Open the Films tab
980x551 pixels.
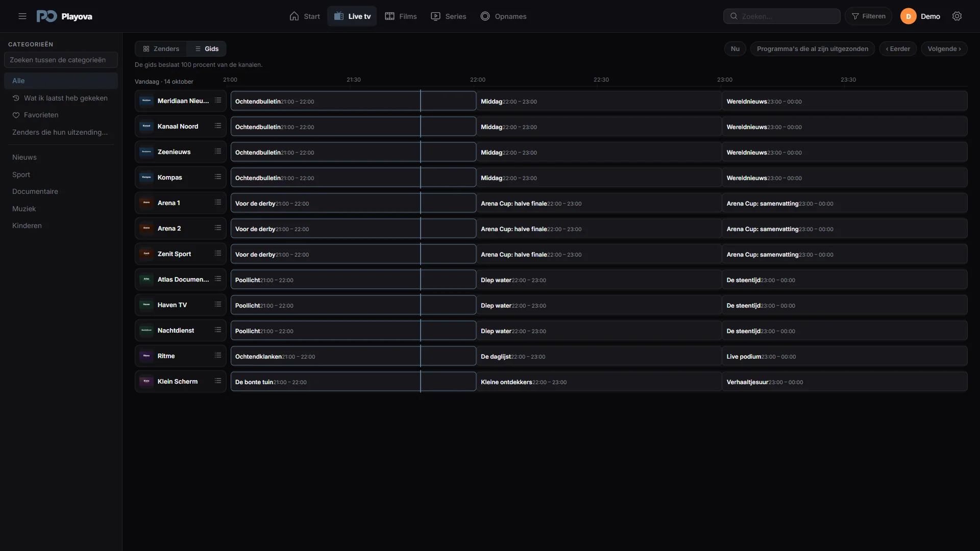(x=401, y=16)
